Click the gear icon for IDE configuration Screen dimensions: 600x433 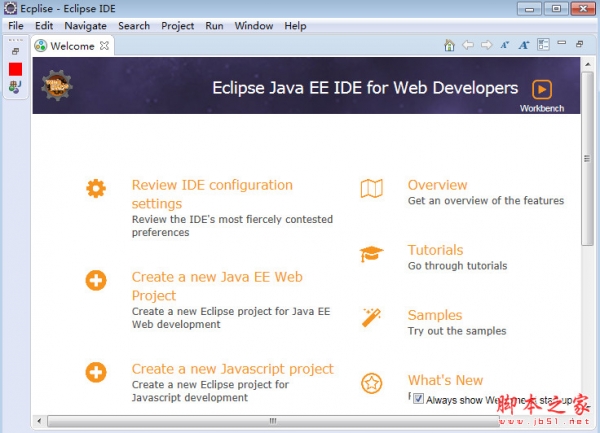pyautogui.click(x=95, y=188)
